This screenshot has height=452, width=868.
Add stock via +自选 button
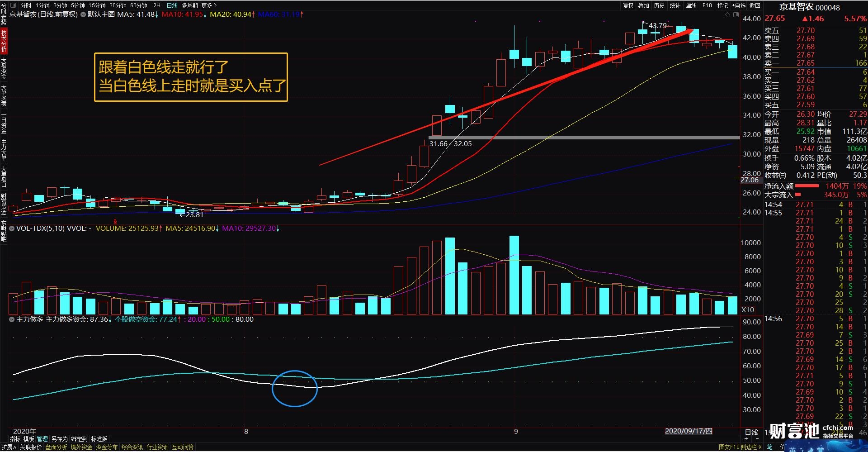click(x=739, y=5)
